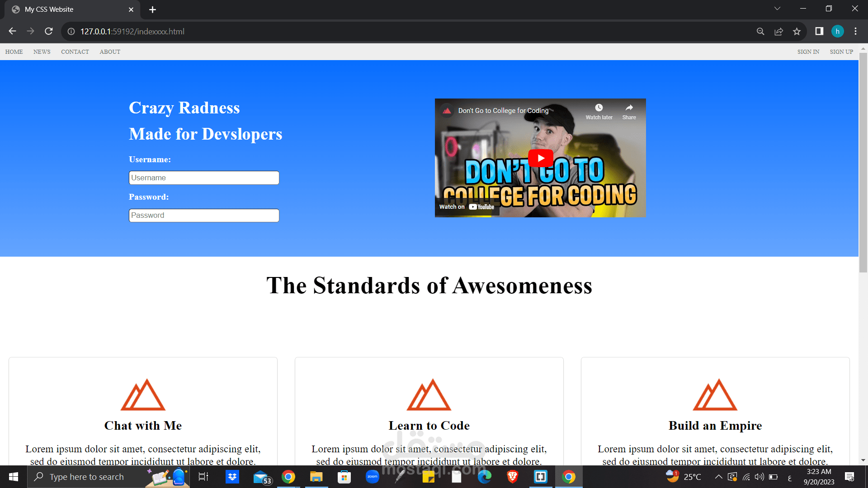Open the NEWS navigation link
This screenshot has width=868, height=488.
pos(42,52)
